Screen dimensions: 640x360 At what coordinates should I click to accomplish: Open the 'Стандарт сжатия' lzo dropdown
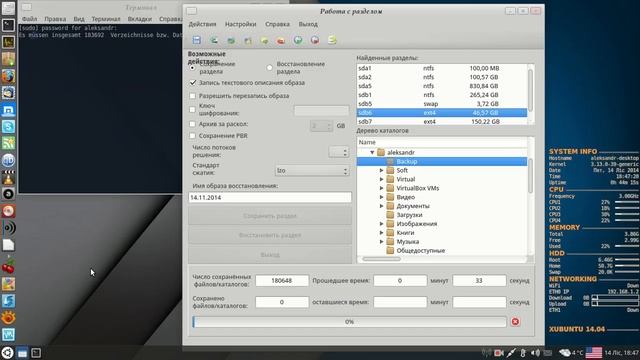pyautogui.click(x=312, y=171)
